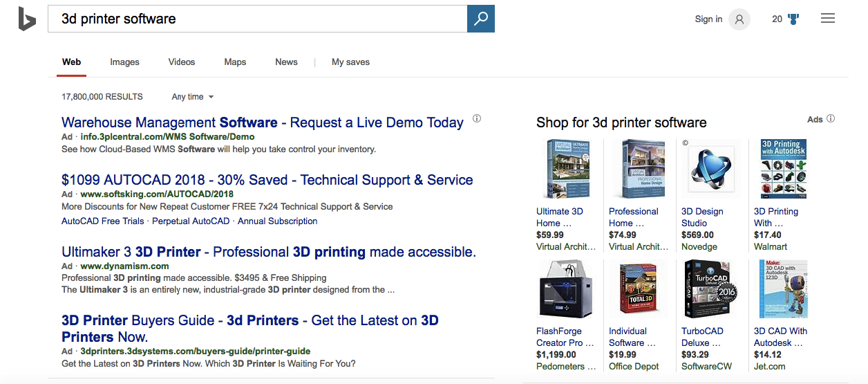Open the account avatar icon

click(x=739, y=19)
